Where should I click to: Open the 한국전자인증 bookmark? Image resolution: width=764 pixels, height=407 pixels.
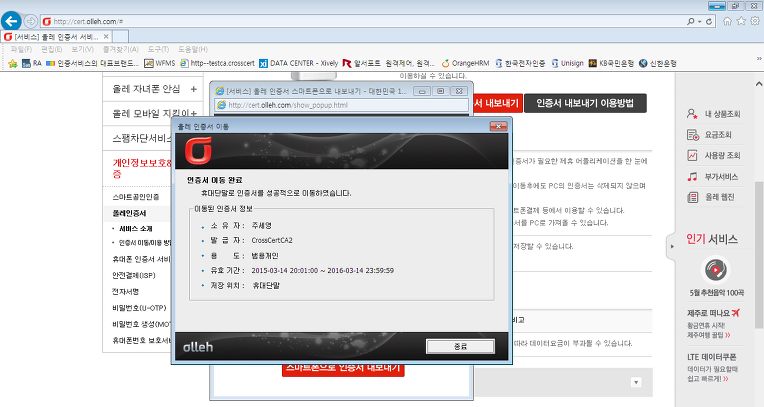pos(520,63)
